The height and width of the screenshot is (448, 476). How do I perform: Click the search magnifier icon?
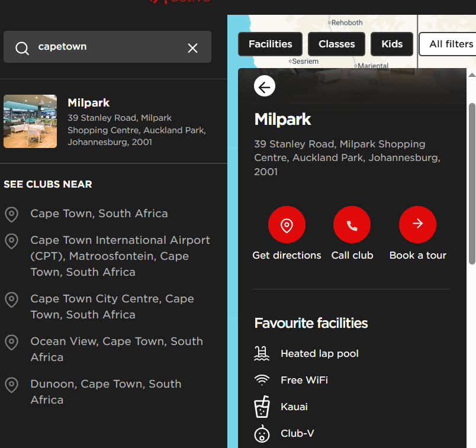coord(22,48)
